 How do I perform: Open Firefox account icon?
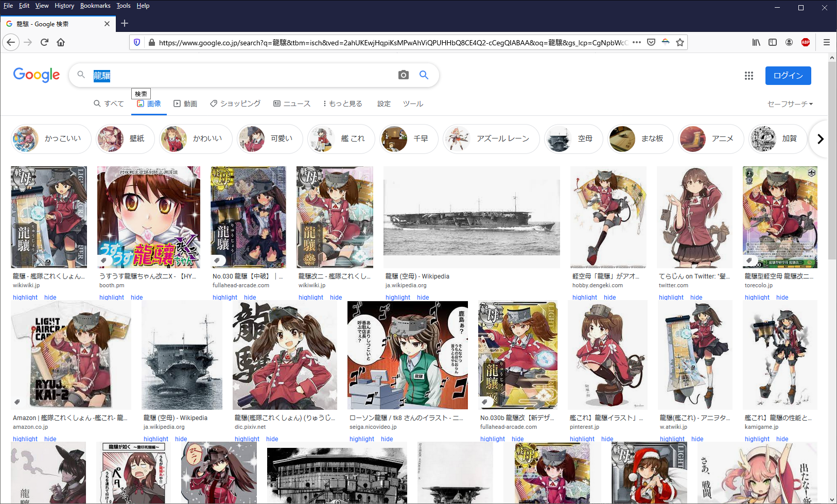pos(789,42)
